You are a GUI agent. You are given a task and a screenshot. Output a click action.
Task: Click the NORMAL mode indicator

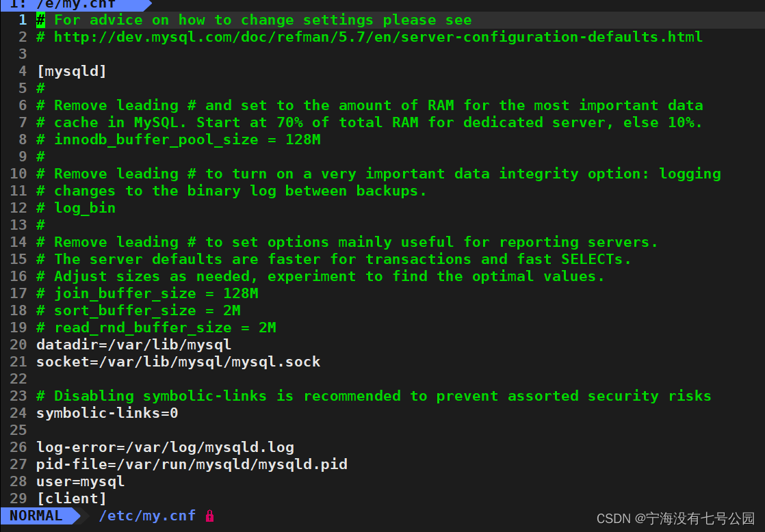(x=36, y=516)
